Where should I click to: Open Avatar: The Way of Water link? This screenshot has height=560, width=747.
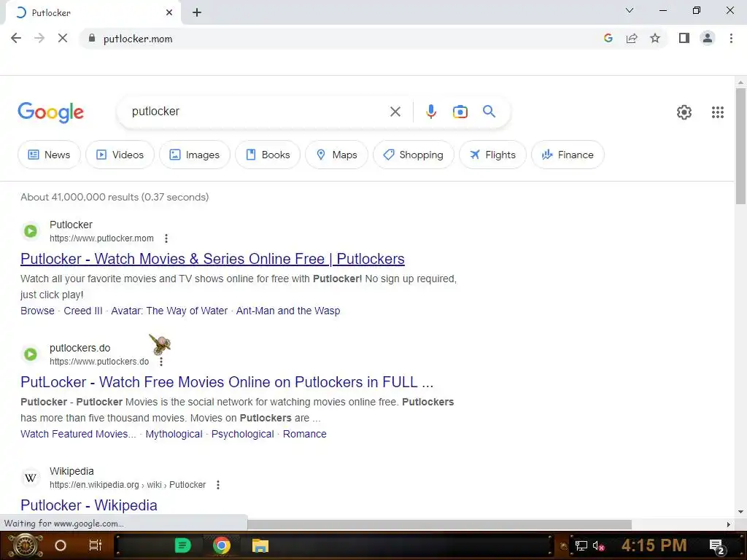(x=169, y=311)
